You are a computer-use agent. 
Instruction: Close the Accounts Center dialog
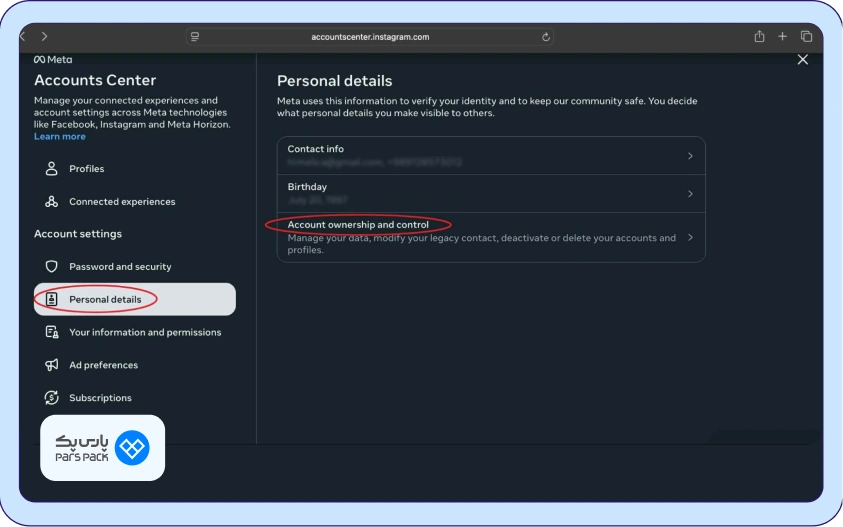[802, 60]
